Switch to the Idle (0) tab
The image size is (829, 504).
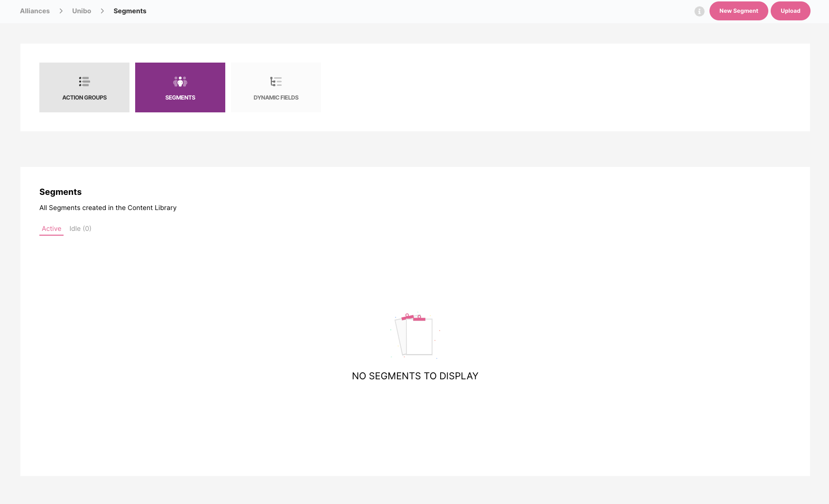80,229
